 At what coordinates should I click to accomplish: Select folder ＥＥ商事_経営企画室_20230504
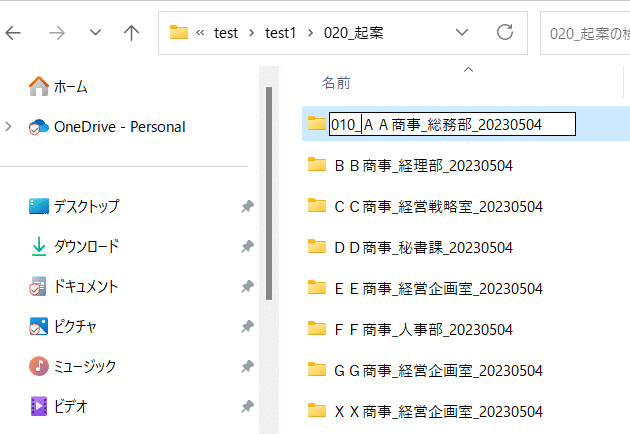(x=438, y=289)
